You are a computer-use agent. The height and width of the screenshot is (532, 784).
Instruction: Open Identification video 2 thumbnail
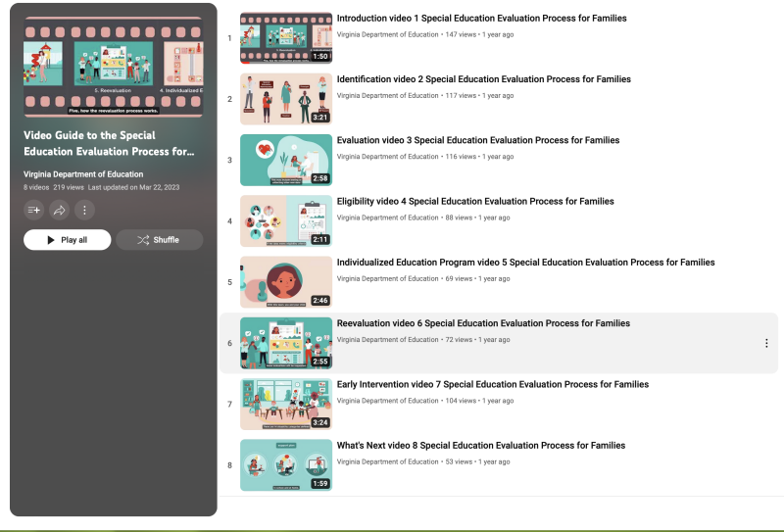(286, 99)
